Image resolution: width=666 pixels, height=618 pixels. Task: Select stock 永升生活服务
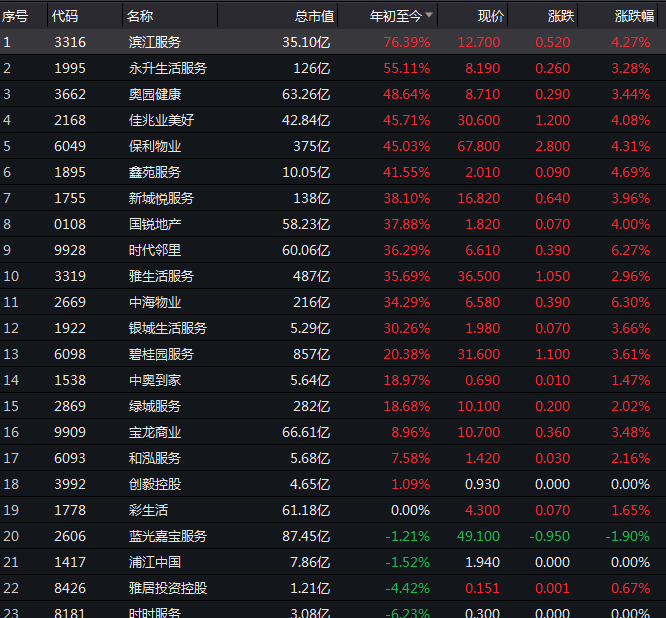coord(168,68)
